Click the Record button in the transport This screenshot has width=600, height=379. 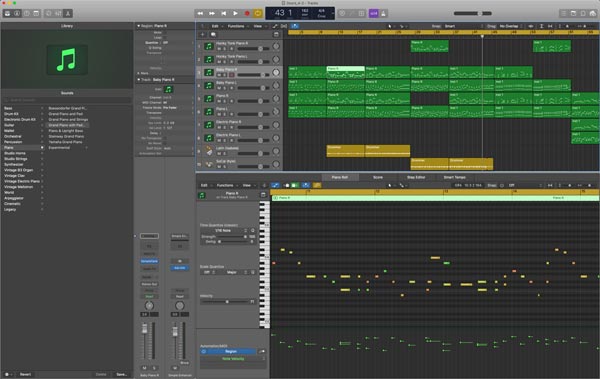click(x=247, y=13)
